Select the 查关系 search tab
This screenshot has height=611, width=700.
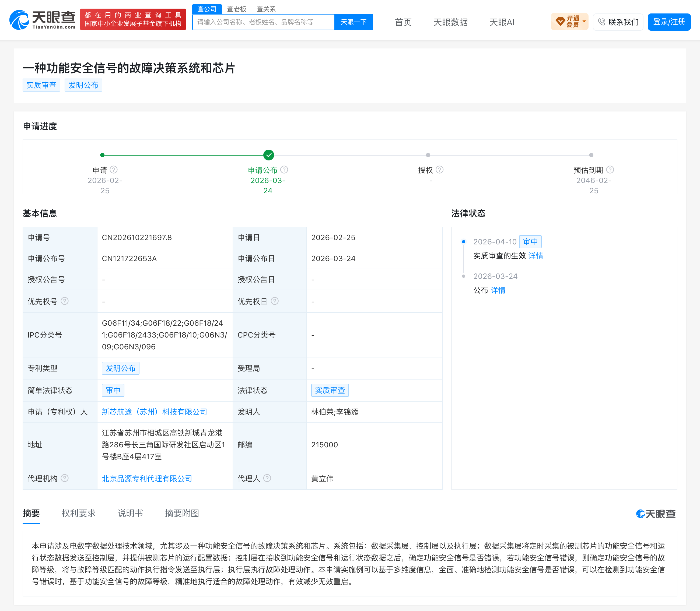266,9
